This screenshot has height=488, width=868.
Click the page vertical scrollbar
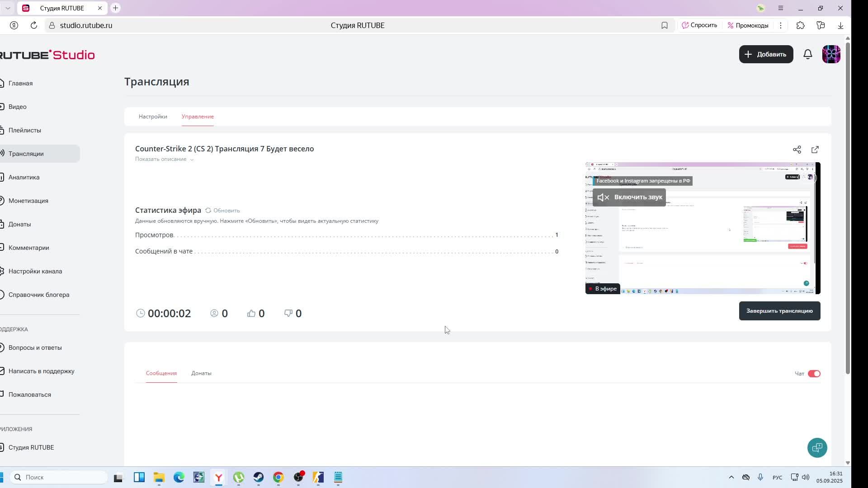(848, 208)
